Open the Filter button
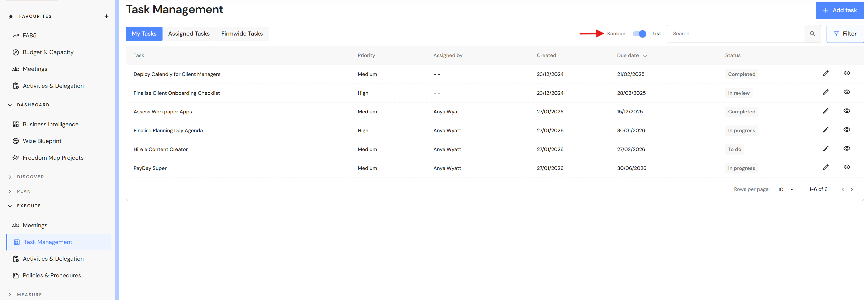868x300 pixels. click(845, 34)
